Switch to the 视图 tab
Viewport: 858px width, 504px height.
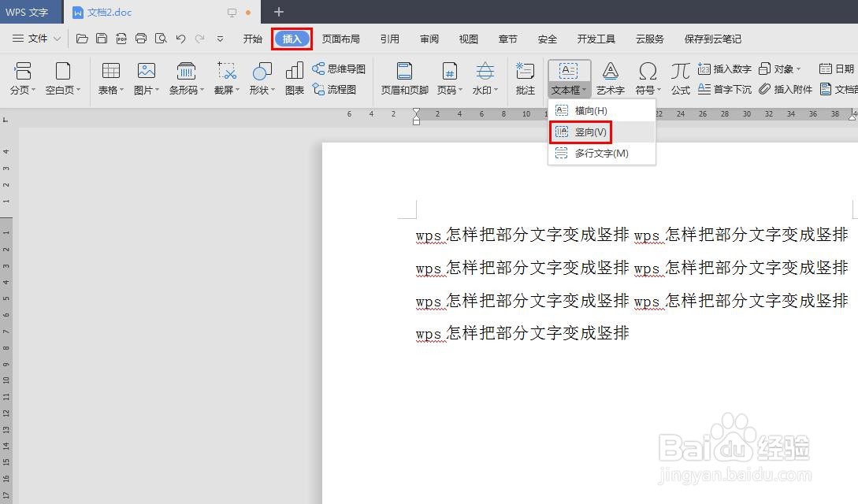[469, 39]
